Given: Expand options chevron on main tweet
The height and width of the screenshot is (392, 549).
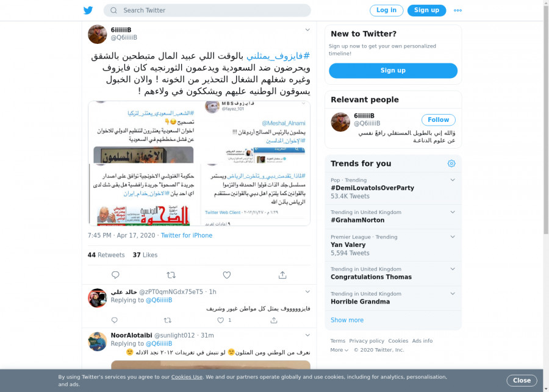Looking at the screenshot, I should [307, 30].
